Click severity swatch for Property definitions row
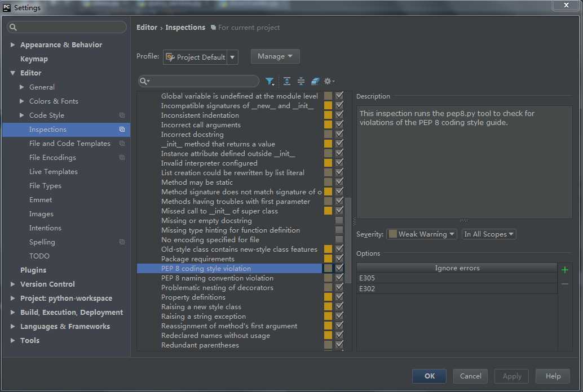Viewport: 583px width, 392px height. point(328,296)
